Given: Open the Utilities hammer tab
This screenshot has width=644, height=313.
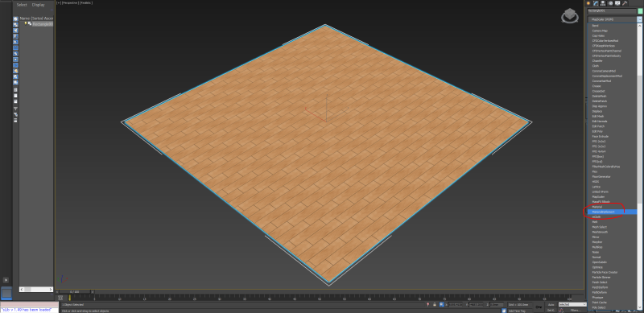Looking at the screenshot, I should tap(625, 3).
